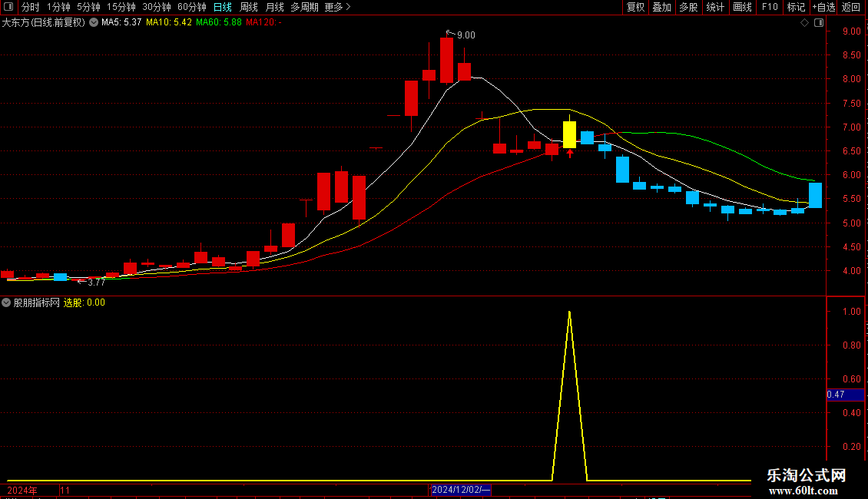Click stock title 大东方(日线.前复权)
Image resolution: width=868 pixels, height=499 pixels.
44,23
